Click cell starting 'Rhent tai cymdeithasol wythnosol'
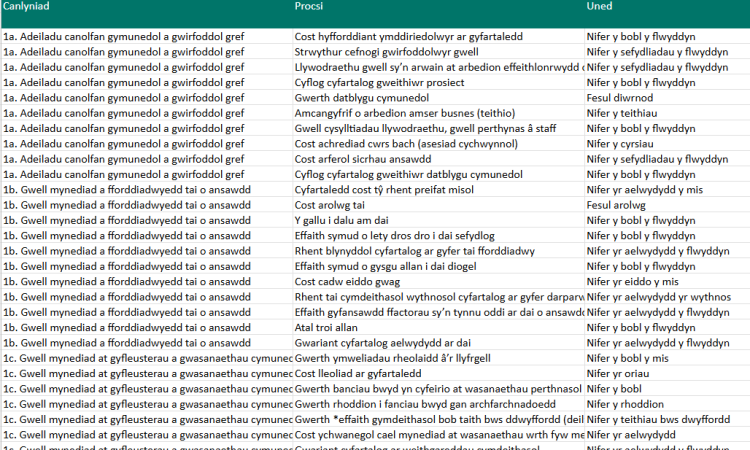Screen dimensions: 750x450 coord(439,296)
